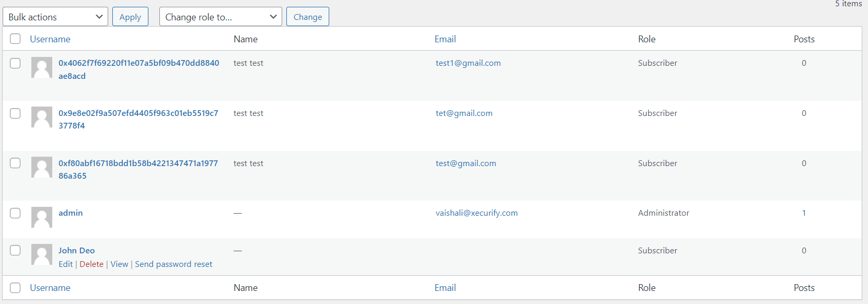
Task: Sort by Username in top header
Action: (50, 39)
